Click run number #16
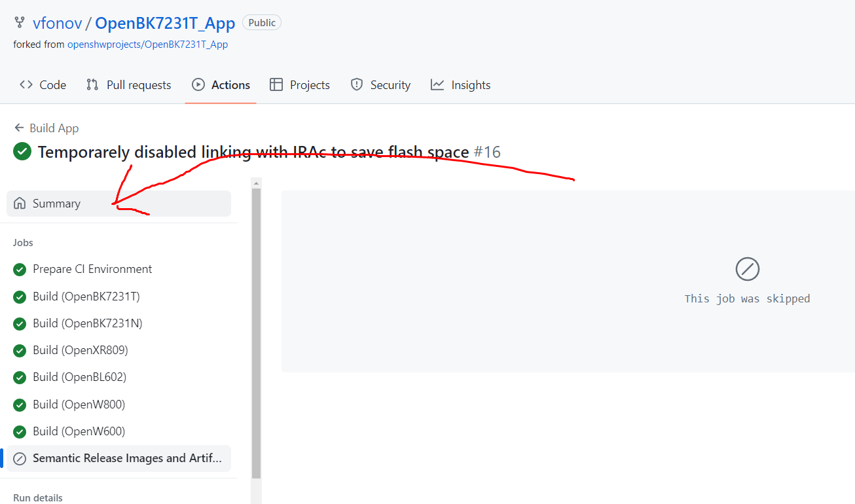 tap(487, 153)
